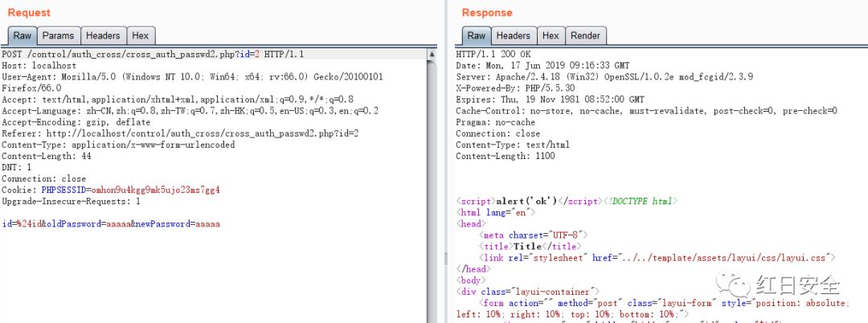Image resolution: width=868 pixels, height=323 pixels.
Task: Open the Response Render tab
Action: click(585, 35)
